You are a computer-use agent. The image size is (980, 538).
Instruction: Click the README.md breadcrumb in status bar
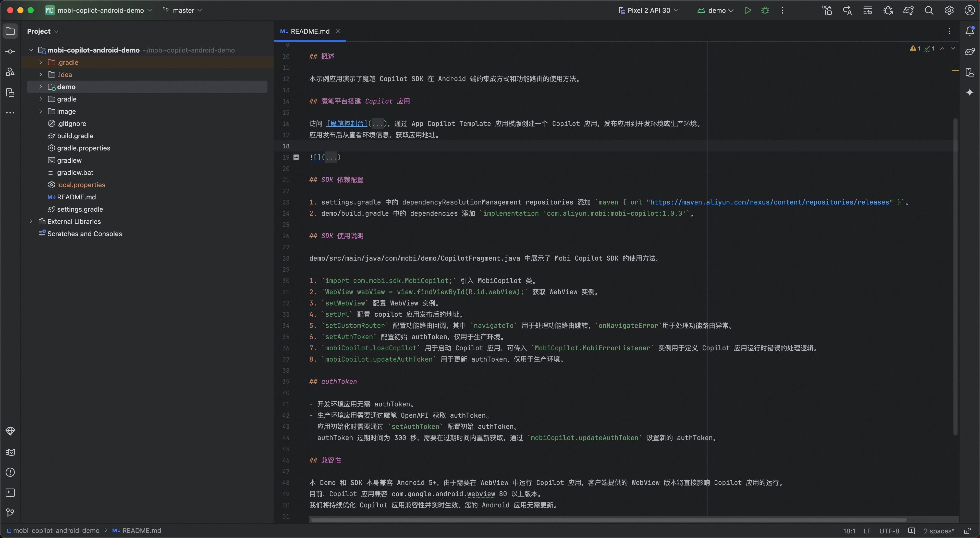tap(137, 531)
